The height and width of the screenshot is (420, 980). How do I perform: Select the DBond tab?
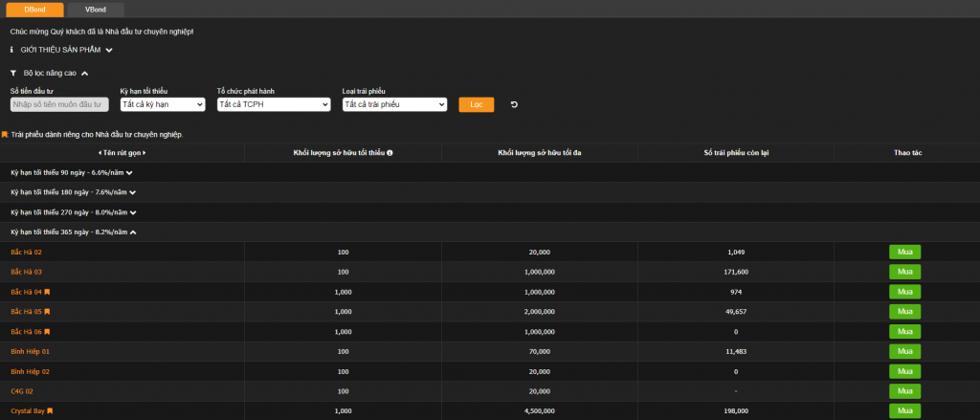point(35,9)
